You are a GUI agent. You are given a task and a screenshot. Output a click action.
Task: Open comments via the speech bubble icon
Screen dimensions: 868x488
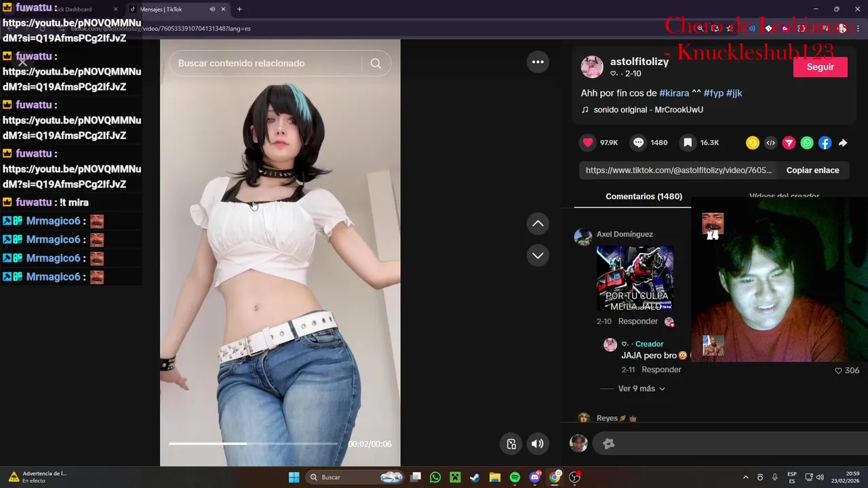(x=638, y=142)
